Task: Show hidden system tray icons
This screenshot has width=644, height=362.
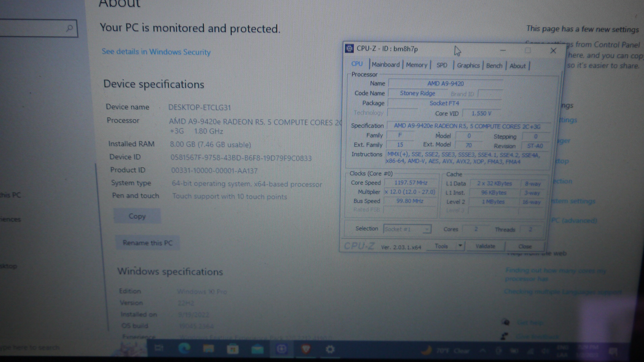Action: [483, 351]
